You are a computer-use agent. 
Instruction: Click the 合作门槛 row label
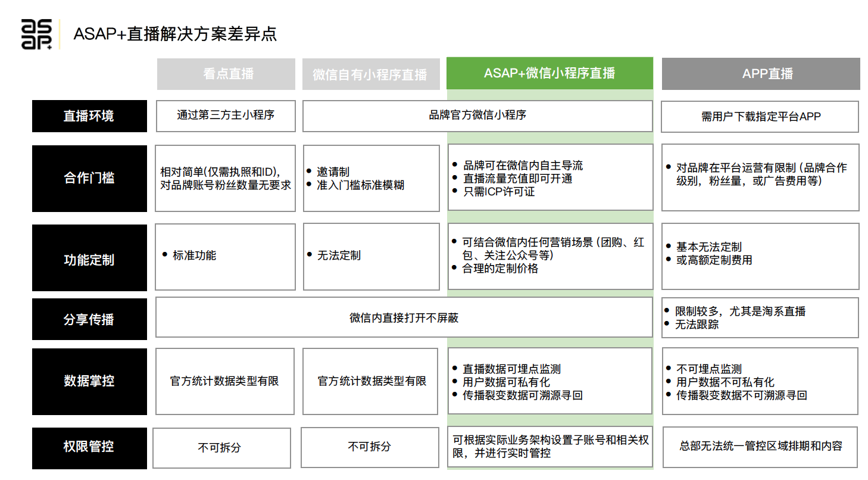pyautogui.click(x=89, y=178)
